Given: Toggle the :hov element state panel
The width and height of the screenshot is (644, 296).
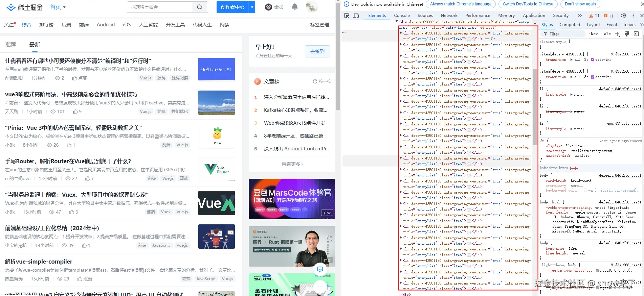Looking at the screenshot, I should (594, 34).
